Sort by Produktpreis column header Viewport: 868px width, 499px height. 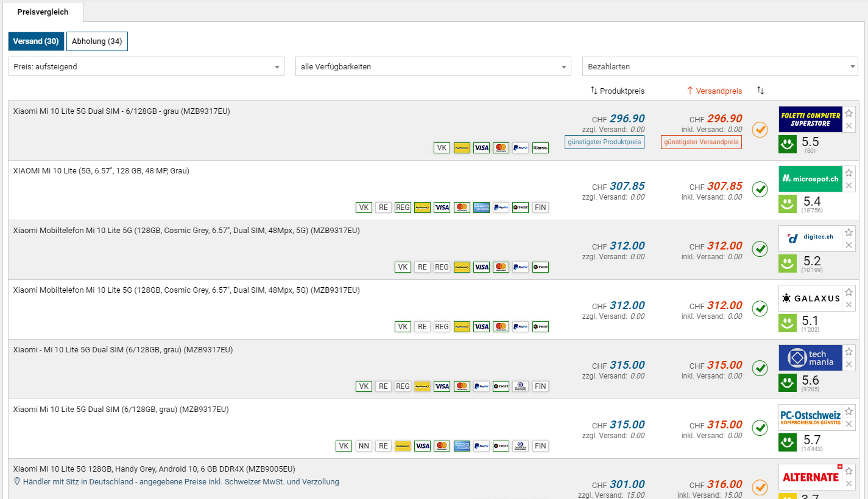pyautogui.click(x=617, y=91)
